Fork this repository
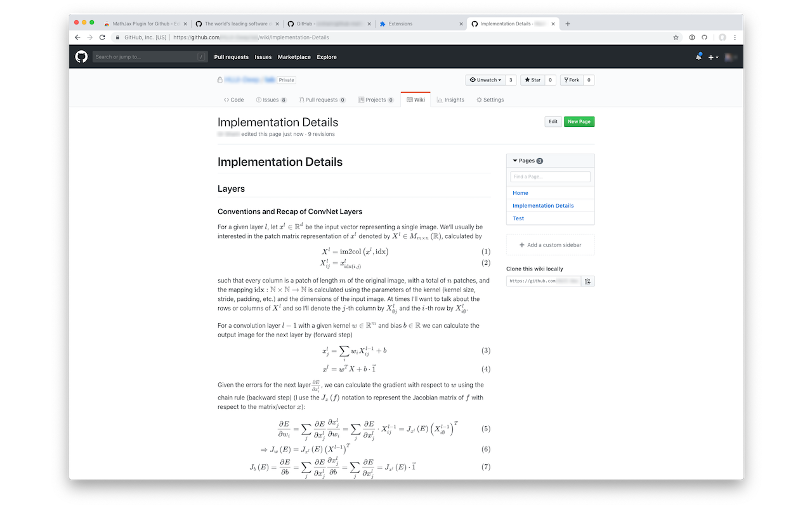Image resolution: width=812 pixels, height=508 pixels. pyautogui.click(x=572, y=80)
